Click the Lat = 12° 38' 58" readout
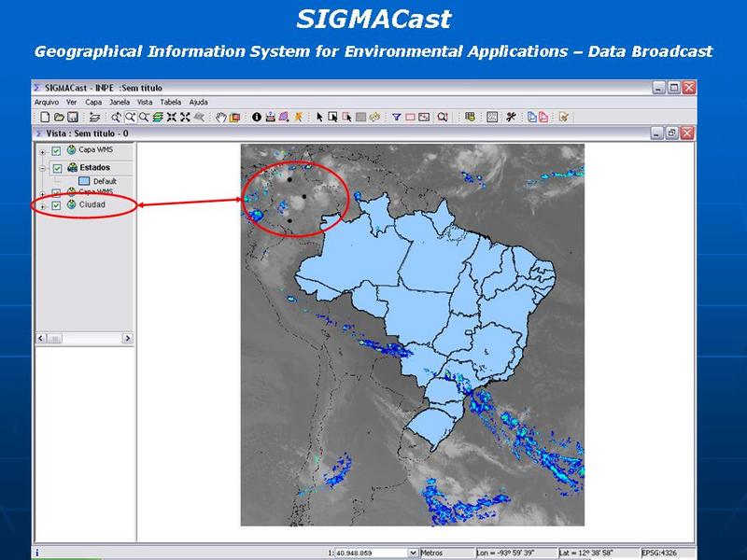747x560 pixels. tap(599, 553)
